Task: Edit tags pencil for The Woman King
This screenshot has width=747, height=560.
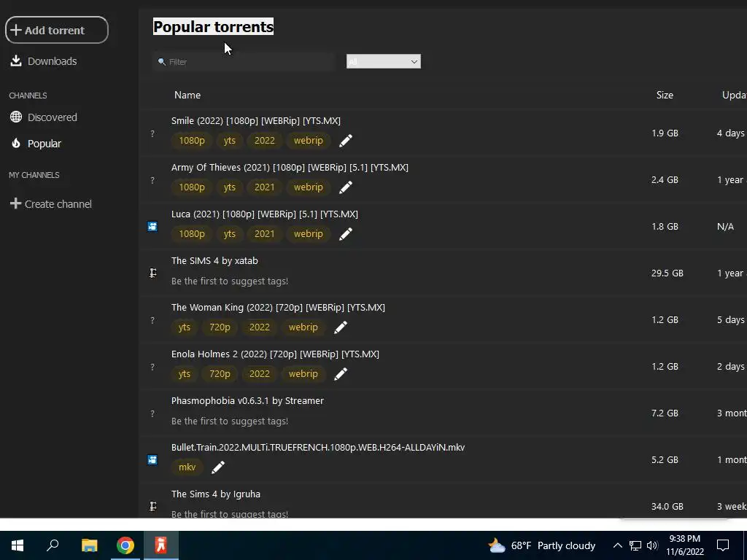Action: coord(341,327)
